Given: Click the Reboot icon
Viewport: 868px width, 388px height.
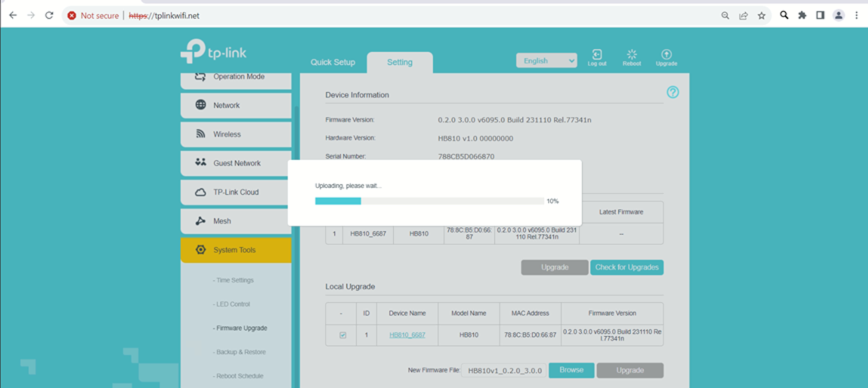Looking at the screenshot, I should (631, 55).
